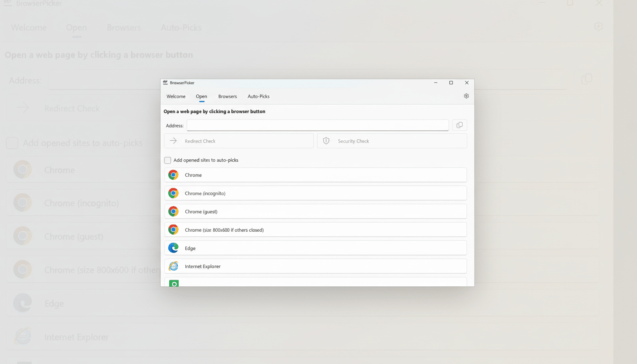
Task: Select the Edge browser icon
Action: 173,247
